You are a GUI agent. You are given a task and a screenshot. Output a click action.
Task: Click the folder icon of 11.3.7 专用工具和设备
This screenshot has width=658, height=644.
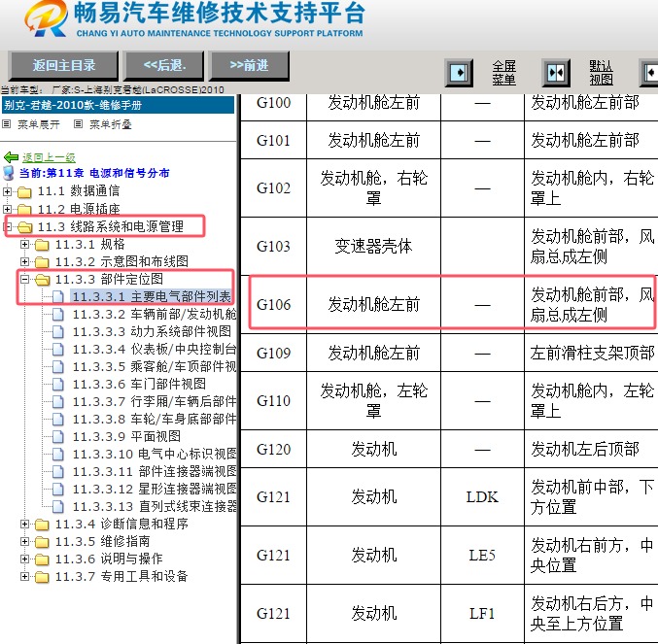coord(43,577)
